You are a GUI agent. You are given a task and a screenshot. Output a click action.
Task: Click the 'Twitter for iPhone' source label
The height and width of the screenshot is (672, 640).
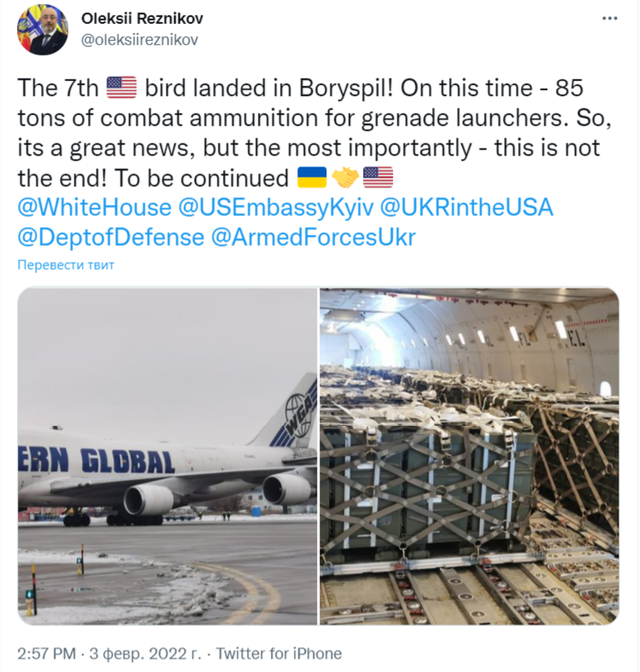279,653
